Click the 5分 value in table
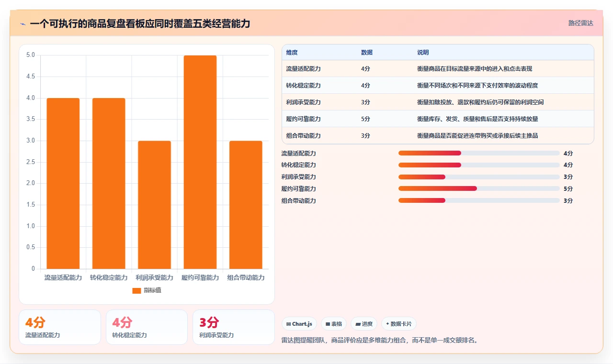The width and height of the screenshot is (613, 364). click(365, 119)
